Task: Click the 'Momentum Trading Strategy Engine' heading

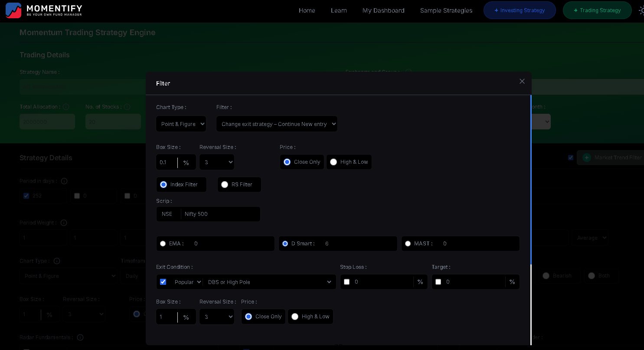Action: (88, 33)
